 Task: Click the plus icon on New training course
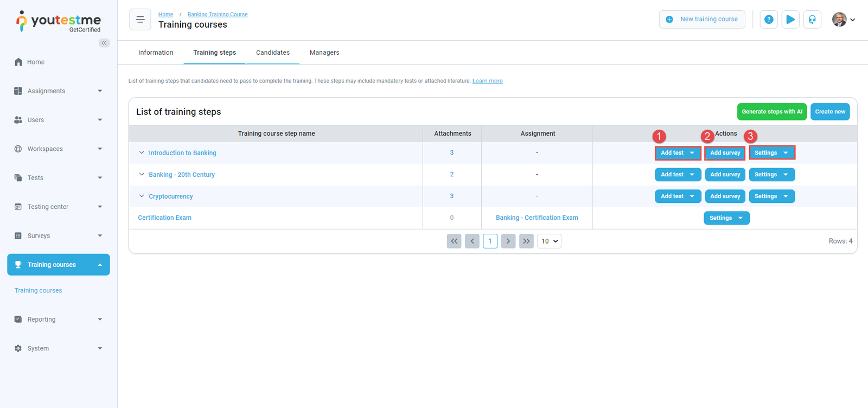[669, 20]
